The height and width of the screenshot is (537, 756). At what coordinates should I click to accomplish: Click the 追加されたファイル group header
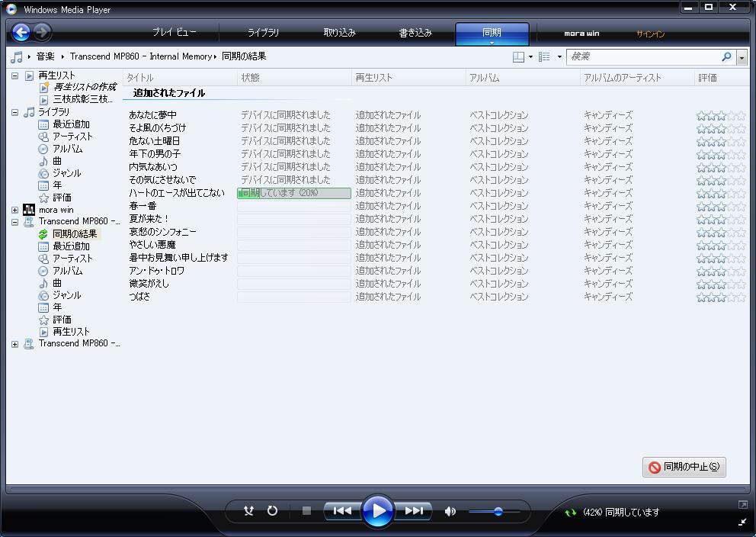coord(168,93)
